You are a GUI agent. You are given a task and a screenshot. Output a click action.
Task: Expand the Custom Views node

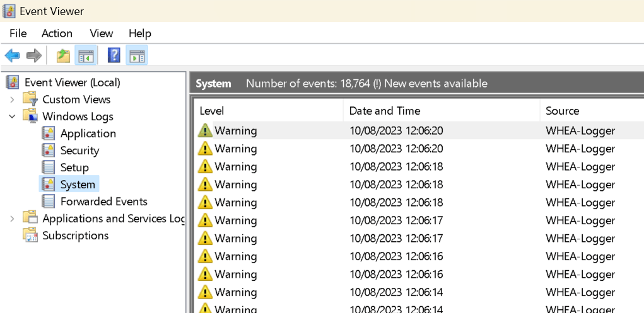13,100
